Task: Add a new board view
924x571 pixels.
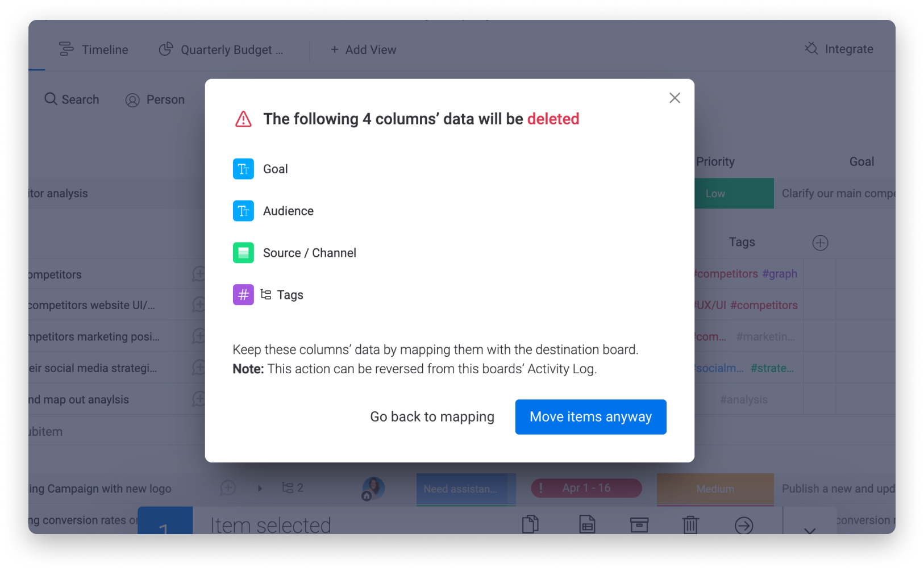Action: (364, 49)
